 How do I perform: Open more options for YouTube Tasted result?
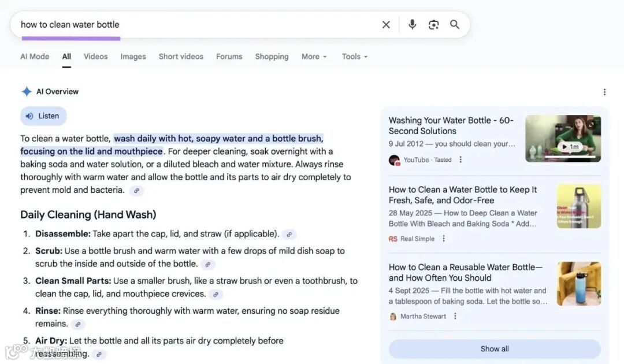click(x=460, y=159)
